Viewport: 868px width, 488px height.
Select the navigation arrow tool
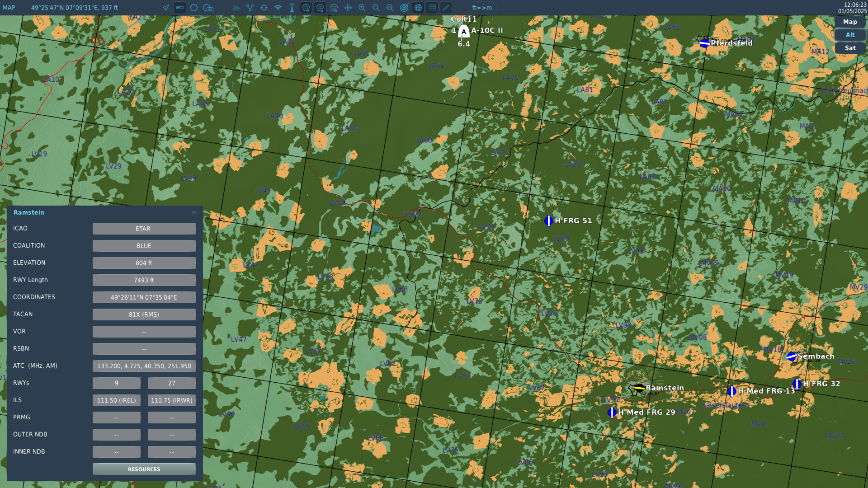point(166,8)
